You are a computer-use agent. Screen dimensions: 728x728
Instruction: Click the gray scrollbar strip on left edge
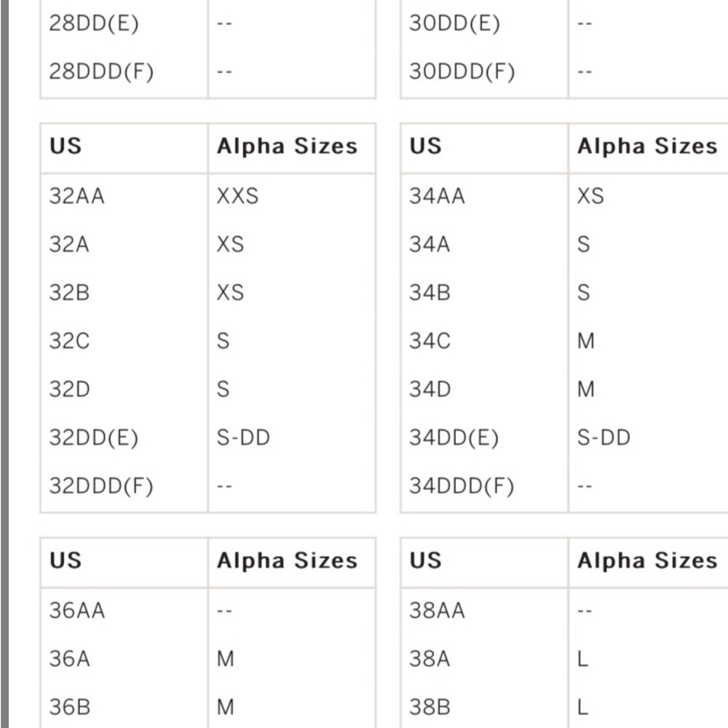pos(4,364)
